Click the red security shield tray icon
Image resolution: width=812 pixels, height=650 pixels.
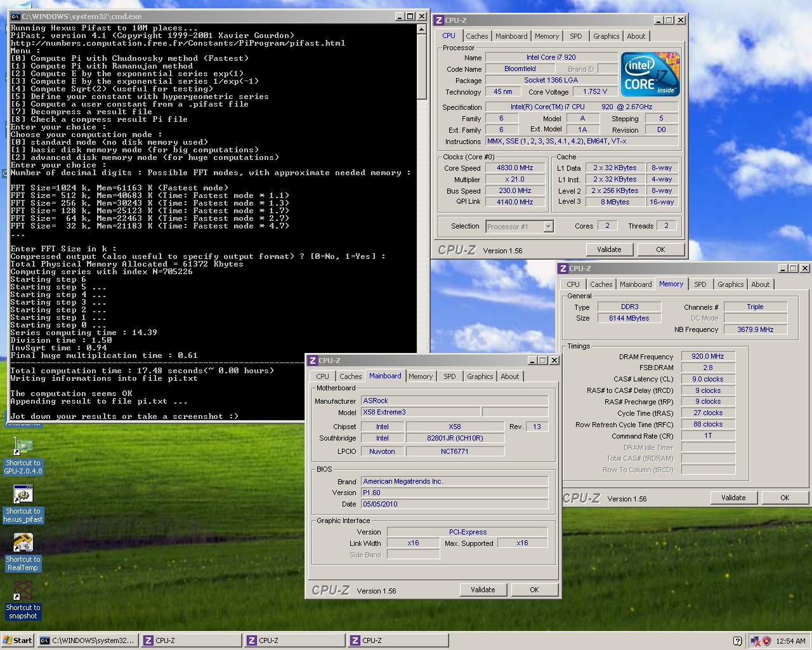pos(766,640)
